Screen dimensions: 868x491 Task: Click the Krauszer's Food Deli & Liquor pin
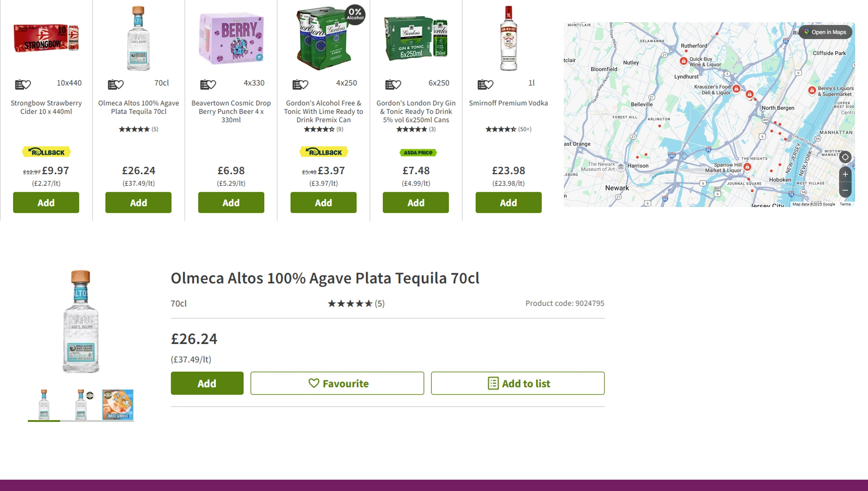point(736,89)
